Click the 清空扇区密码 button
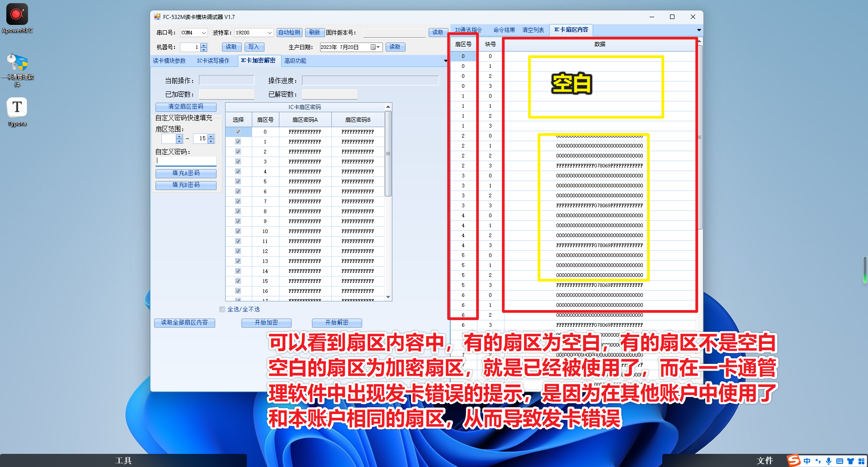Image resolution: width=868 pixels, height=467 pixels. (186, 107)
